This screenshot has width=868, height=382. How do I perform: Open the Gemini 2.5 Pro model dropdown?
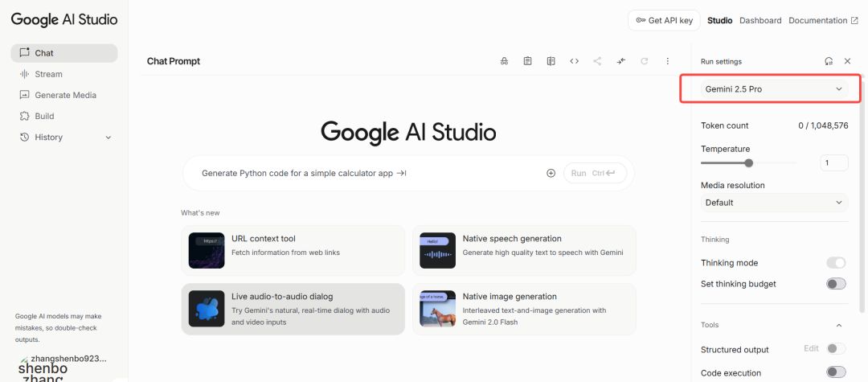tap(774, 89)
